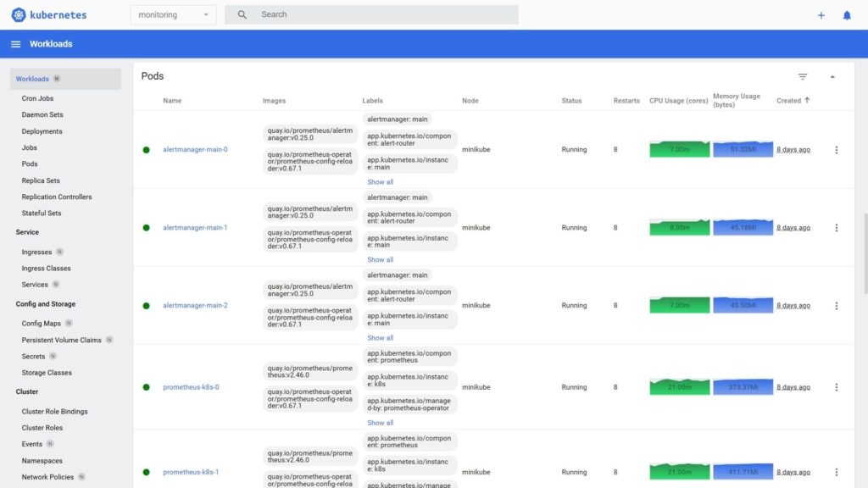Open Replica Sets in sidebar
Viewport: 868px width, 488px height.
pyautogui.click(x=41, y=181)
